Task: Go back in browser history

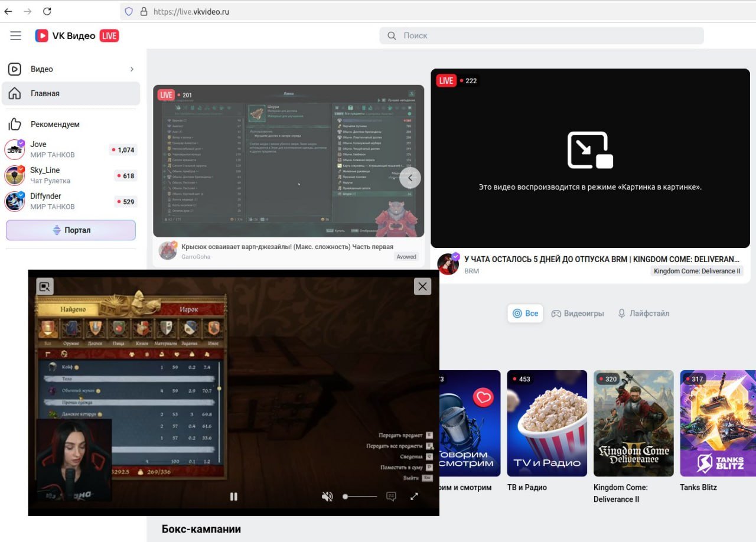Action: pyautogui.click(x=8, y=11)
